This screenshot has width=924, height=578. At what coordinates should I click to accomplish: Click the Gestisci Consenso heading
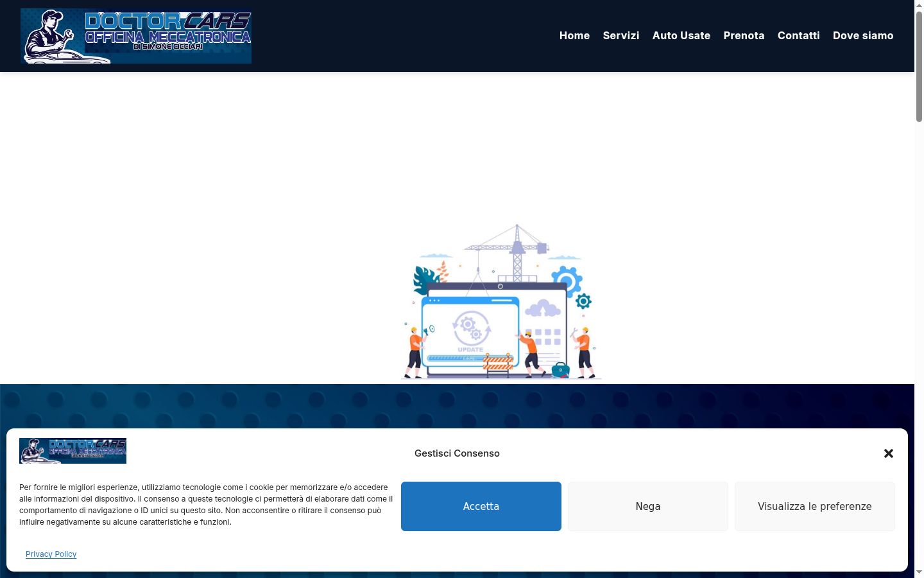[x=457, y=453]
